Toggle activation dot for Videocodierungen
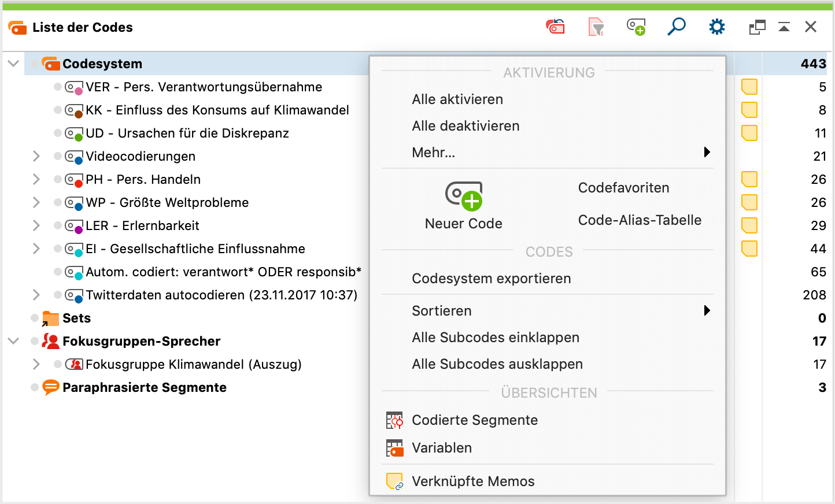Viewport: 835px width, 504px height. coord(57,156)
